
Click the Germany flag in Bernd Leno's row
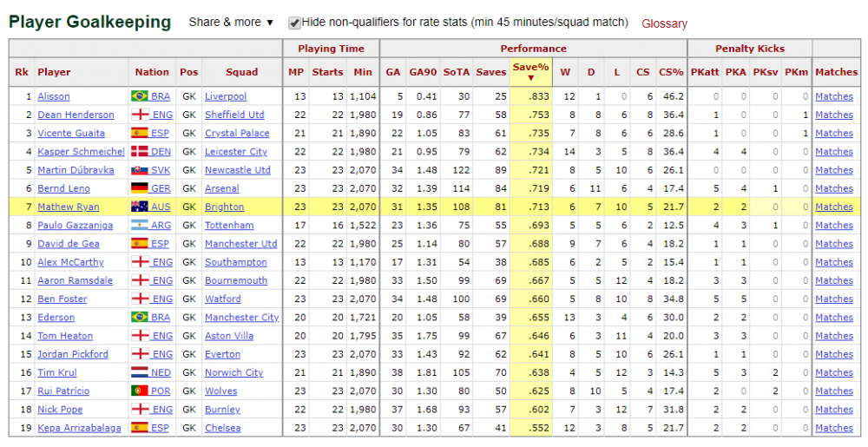[x=140, y=188]
